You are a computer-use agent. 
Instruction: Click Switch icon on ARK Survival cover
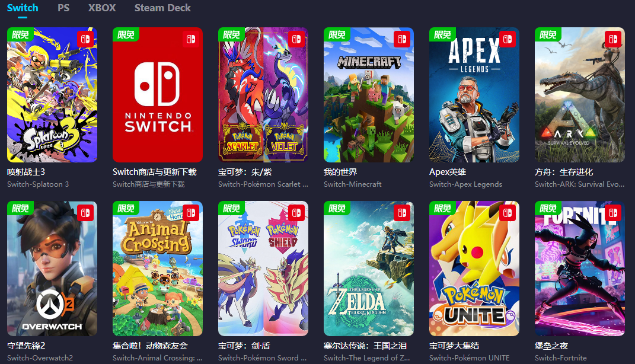[x=613, y=39]
